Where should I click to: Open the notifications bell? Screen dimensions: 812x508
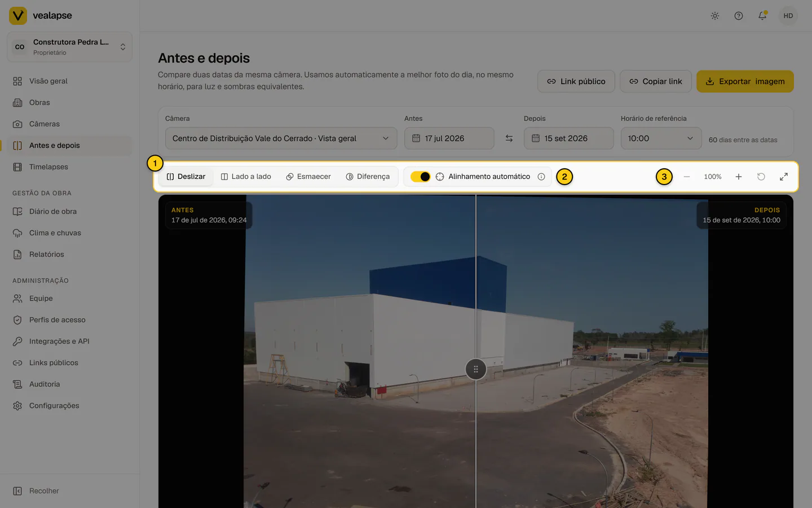click(762, 16)
